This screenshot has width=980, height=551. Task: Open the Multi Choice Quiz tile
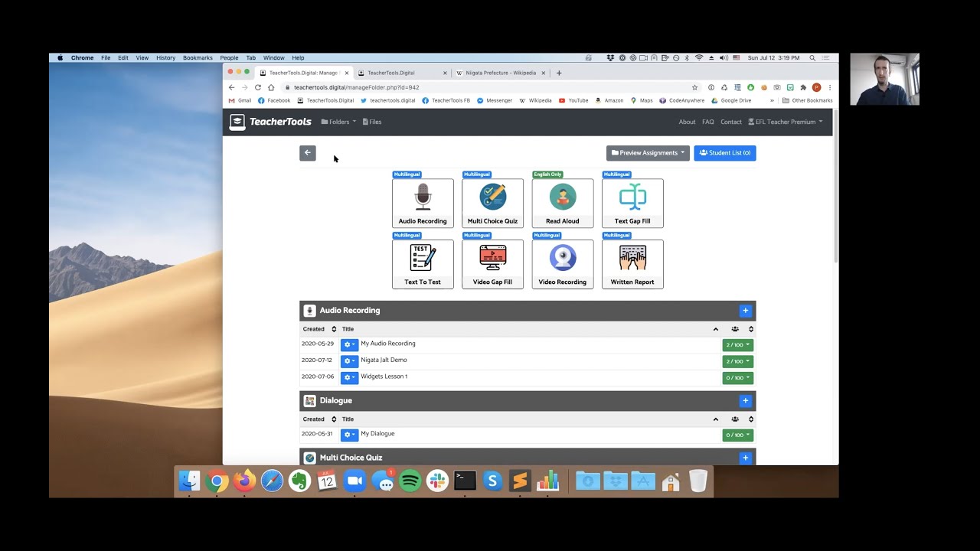492,203
